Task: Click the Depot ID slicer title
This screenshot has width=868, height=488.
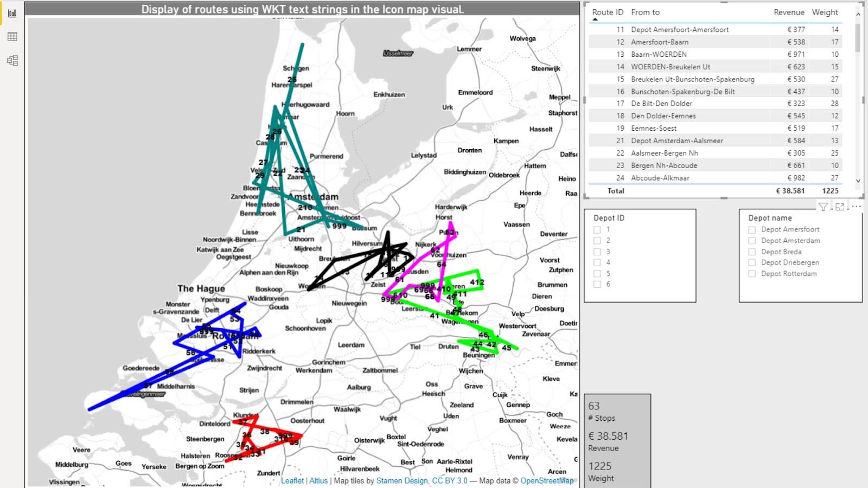Action: (x=609, y=217)
